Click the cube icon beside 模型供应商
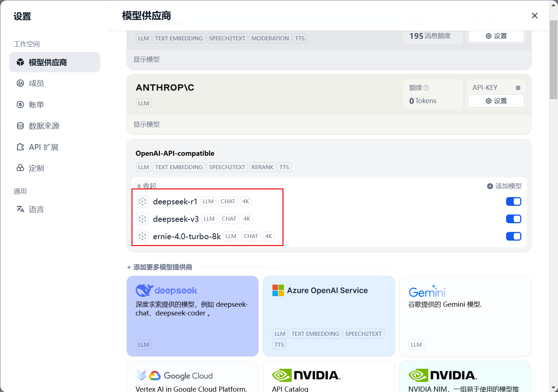This screenshot has width=558, height=392. coord(20,62)
